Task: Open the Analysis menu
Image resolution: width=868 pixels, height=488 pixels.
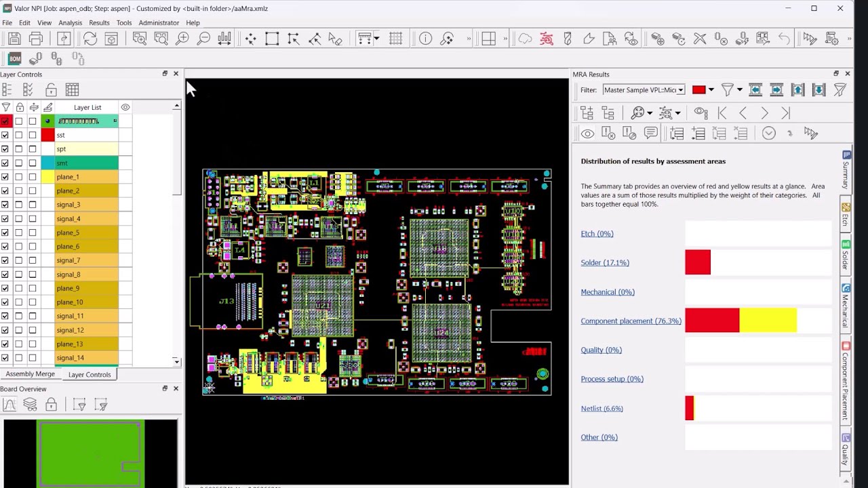Action: click(x=70, y=22)
